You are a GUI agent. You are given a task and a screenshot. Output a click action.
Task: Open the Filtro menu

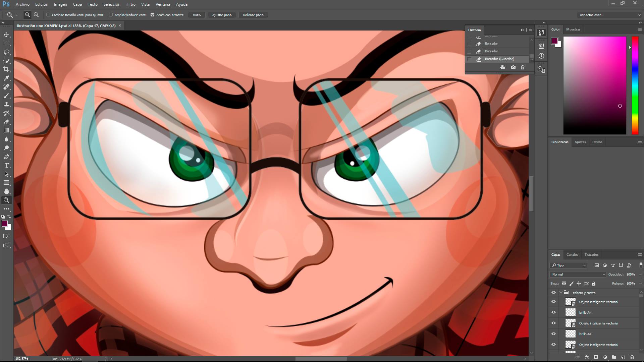click(x=131, y=4)
